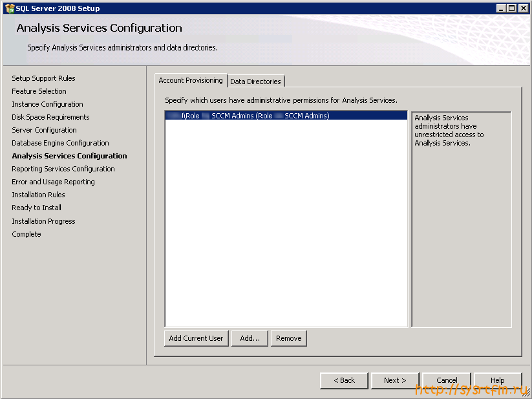Click the Reporting Services Configuration step

[63, 169]
